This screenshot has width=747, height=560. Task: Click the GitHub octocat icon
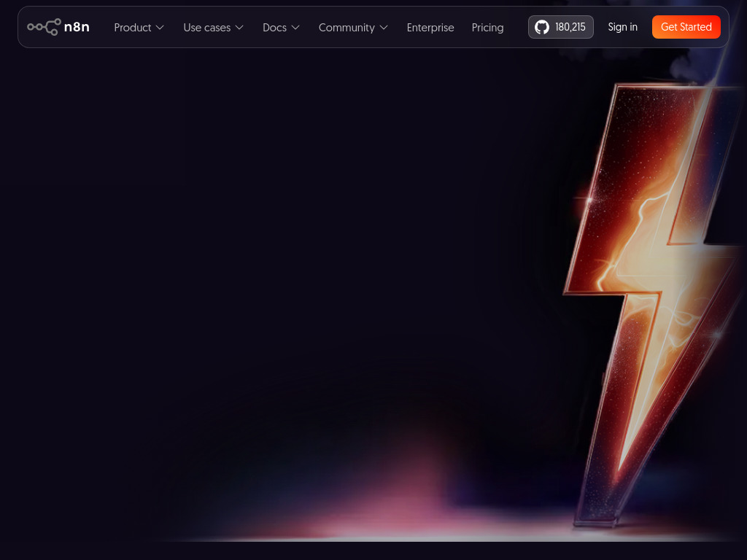542,27
